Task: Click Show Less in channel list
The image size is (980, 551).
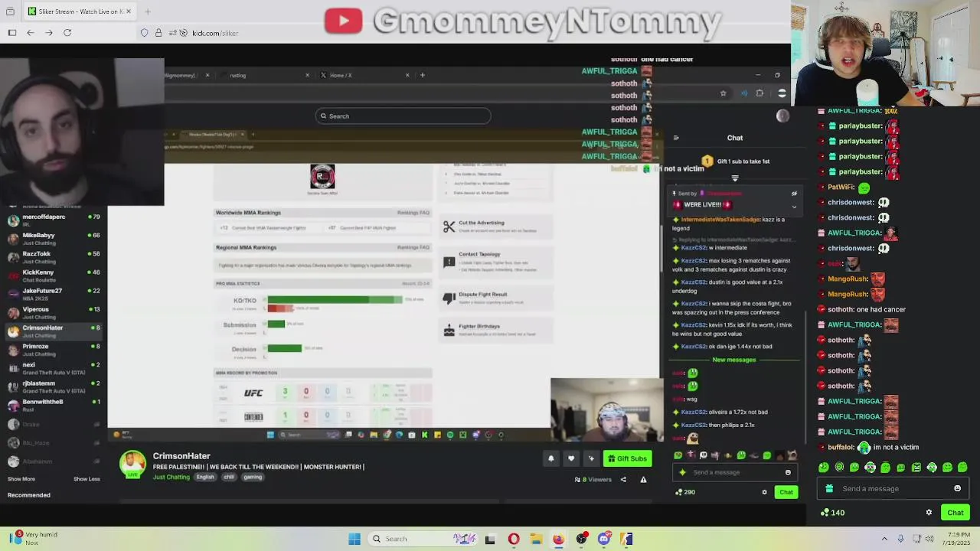Action: pyautogui.click(x=87, y=479)
